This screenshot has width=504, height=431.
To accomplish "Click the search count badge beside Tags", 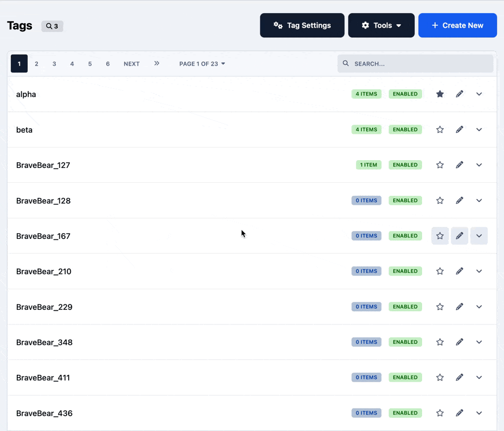I will click(52, 26).
